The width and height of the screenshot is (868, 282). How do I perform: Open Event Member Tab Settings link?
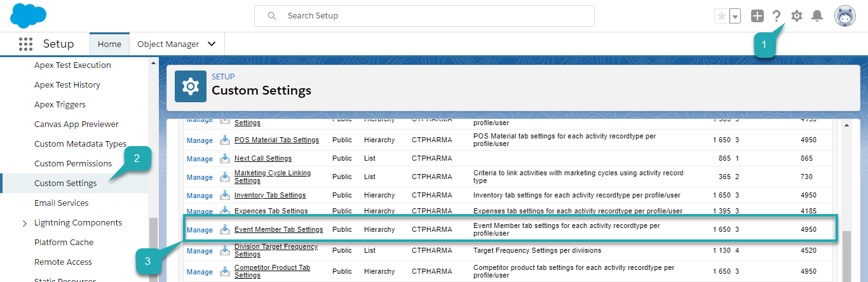point(278,230)
